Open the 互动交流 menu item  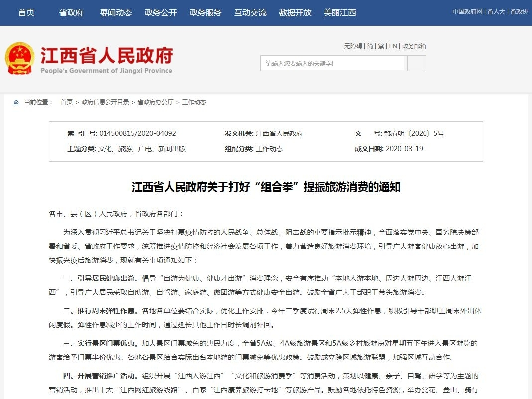[x=250, y=12]
